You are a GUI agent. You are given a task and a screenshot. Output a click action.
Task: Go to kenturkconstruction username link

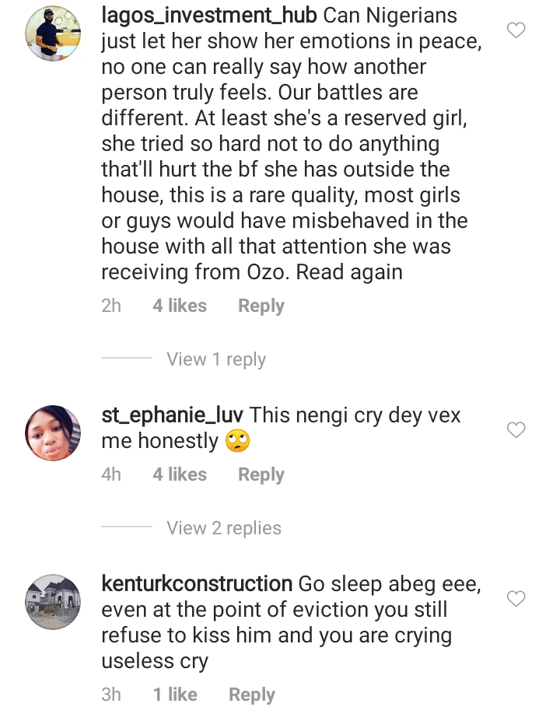197,584
